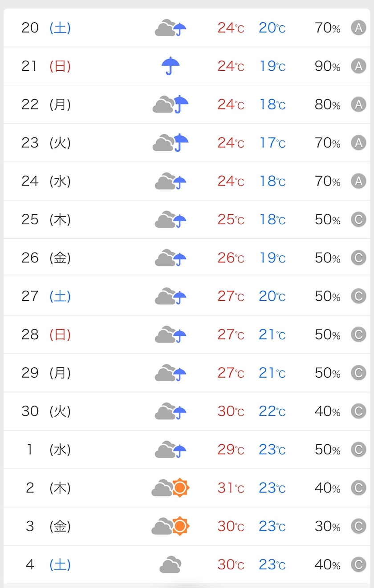Tap the 31℃ high temperature on day 2

(231, 488)
